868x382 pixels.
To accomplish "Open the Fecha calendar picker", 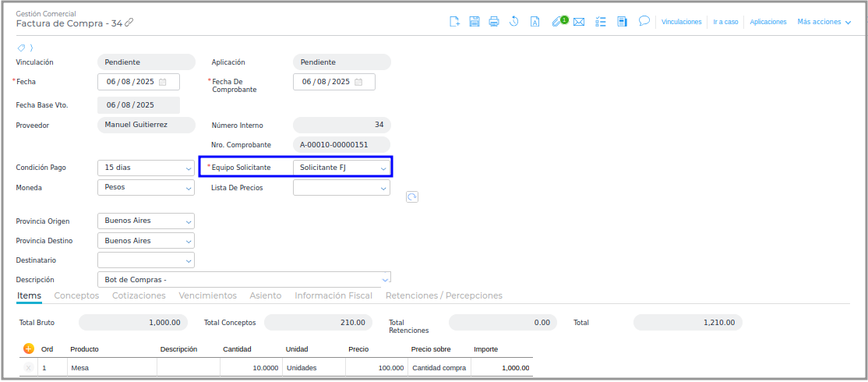I will tap(163, 82).
